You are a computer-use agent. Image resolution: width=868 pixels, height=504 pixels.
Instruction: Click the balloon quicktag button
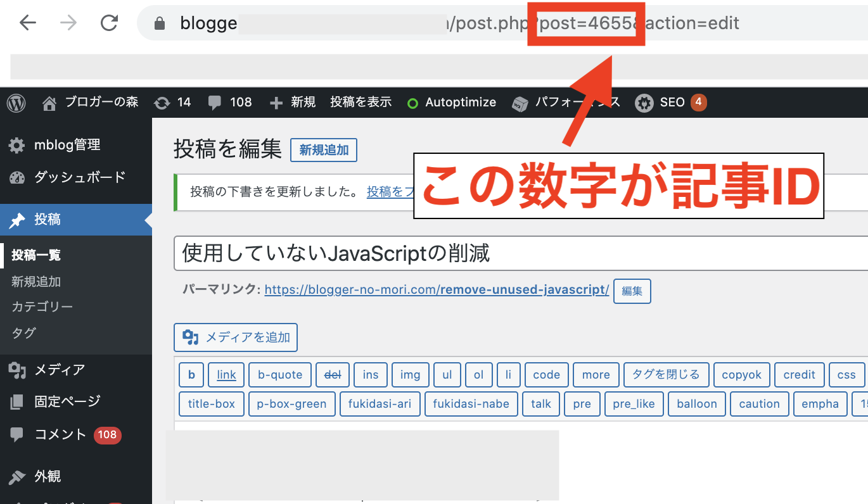point(696,403)
